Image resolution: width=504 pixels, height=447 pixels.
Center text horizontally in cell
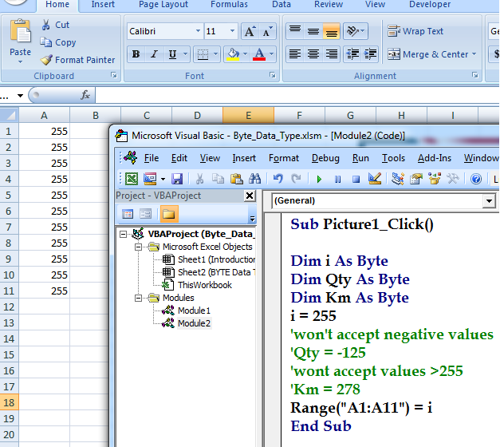[x=313, y=54]
